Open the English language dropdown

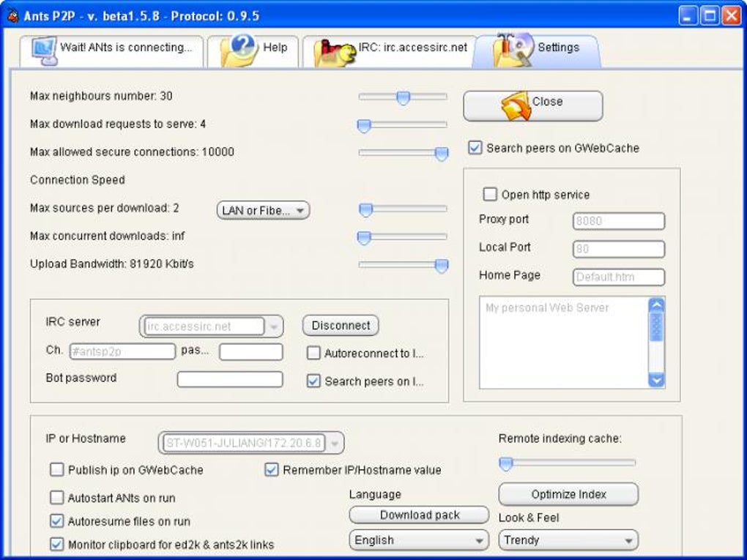pyautogui.click(x=419, y=540)
